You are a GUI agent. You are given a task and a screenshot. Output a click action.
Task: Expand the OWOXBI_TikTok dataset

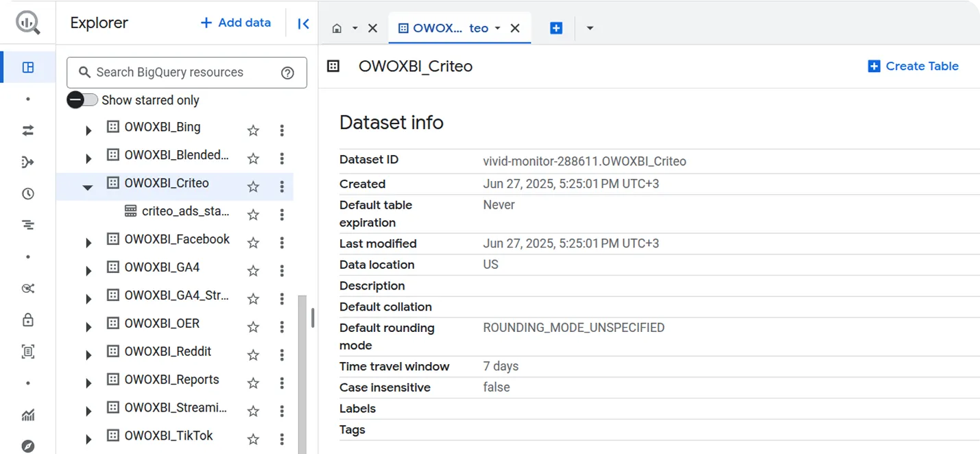click(x=88, y=440)
